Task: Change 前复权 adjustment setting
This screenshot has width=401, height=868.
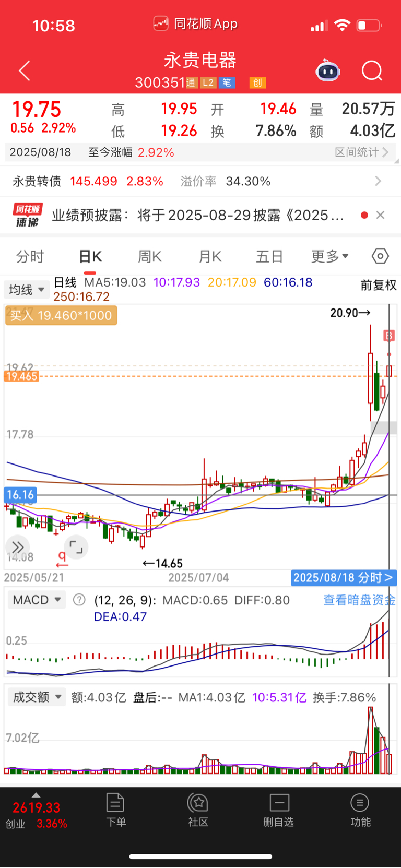Action: pyautogui.click(x=379, y=285)
